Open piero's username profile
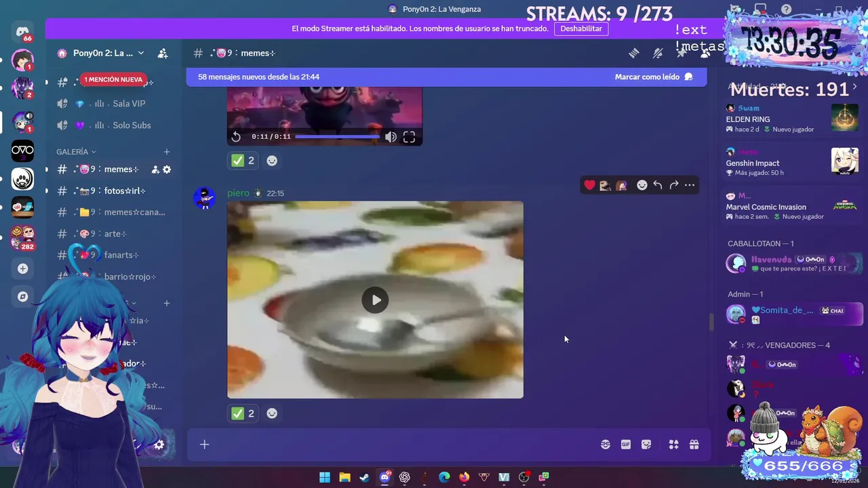Image resolution: width=868 pixels, height=488 pixels. [x=238, y=193]
